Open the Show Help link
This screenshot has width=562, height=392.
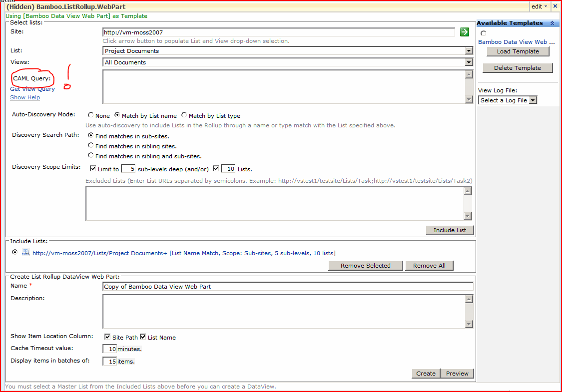click(25, 97)
